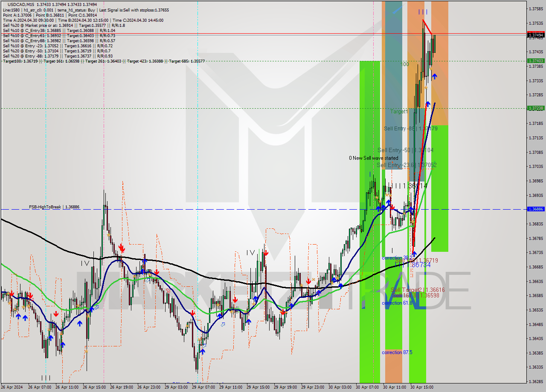The image size is (546, 392).
Task: Click the 1.37335 price axis label
Action: click(536, 81)
